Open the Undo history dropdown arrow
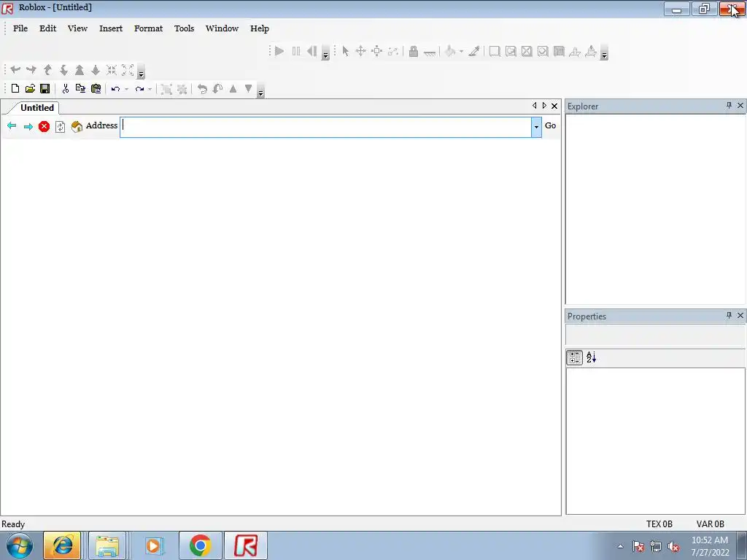The height and width of the screenshot is (560, 747). (x=126, y=89)
